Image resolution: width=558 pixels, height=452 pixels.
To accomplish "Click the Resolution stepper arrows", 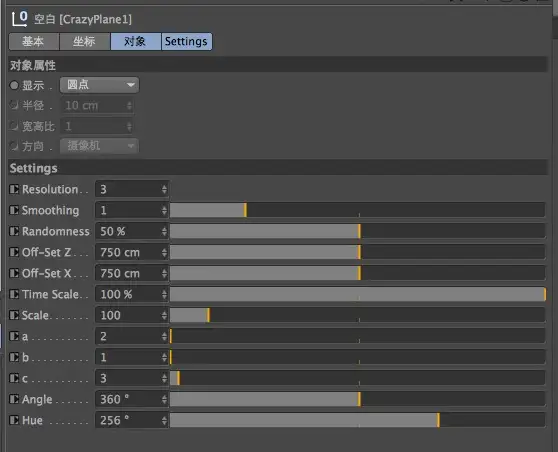I will 164,189.
